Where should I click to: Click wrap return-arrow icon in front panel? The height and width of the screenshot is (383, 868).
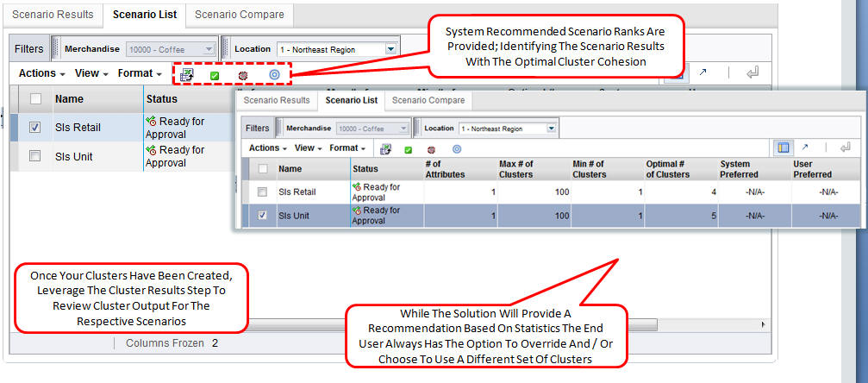[x=845, y=148]
